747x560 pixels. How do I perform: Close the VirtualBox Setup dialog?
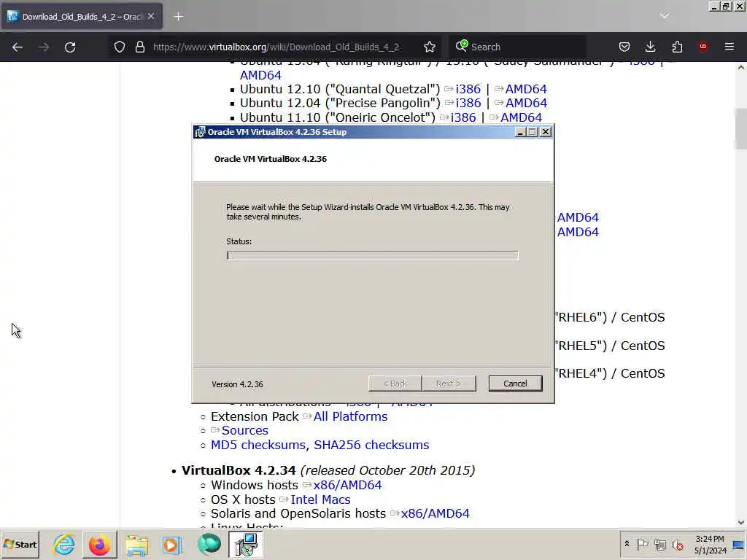[x=546, y=132]
